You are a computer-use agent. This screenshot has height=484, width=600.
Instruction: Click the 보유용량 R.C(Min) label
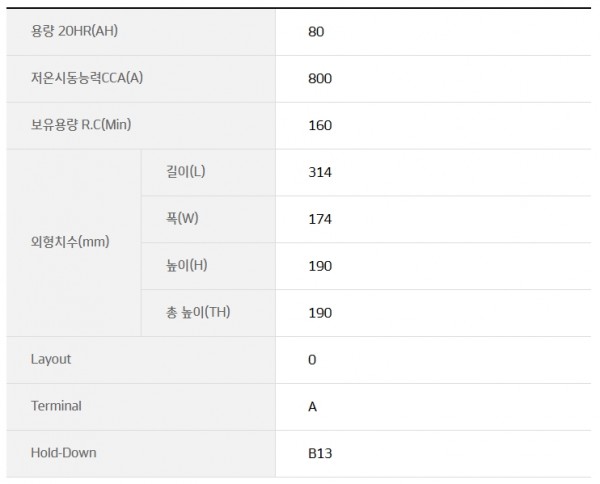pyautogui.click(x=81, y=125)
